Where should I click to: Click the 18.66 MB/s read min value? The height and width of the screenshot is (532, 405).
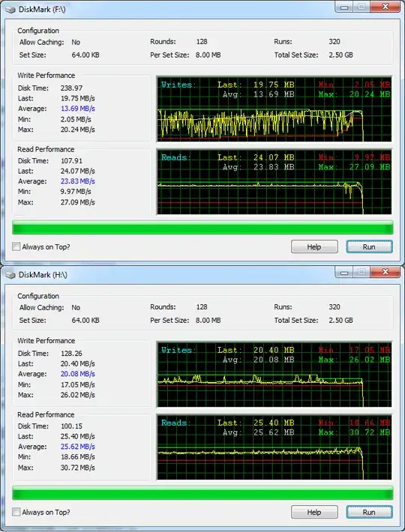78,456
